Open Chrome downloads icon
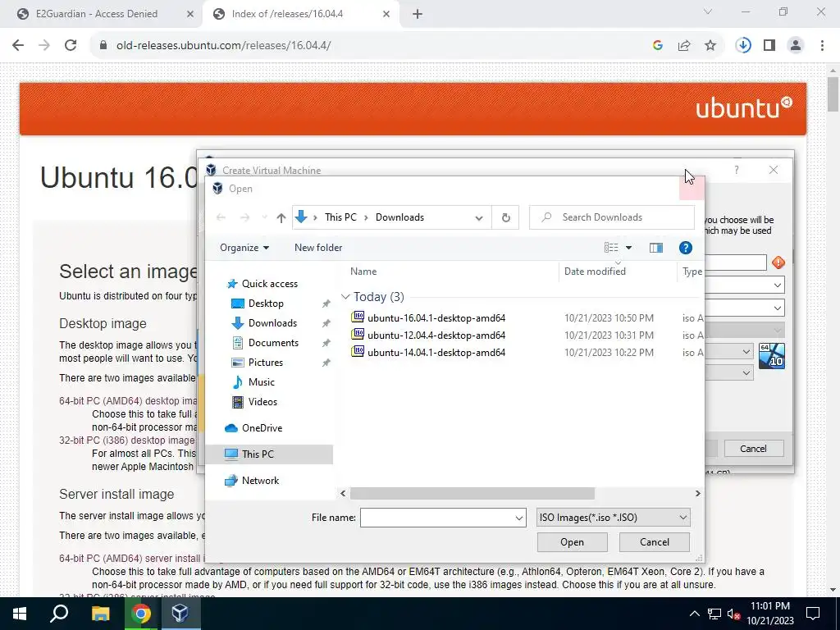The image size is (840, 630). (743, 46)
